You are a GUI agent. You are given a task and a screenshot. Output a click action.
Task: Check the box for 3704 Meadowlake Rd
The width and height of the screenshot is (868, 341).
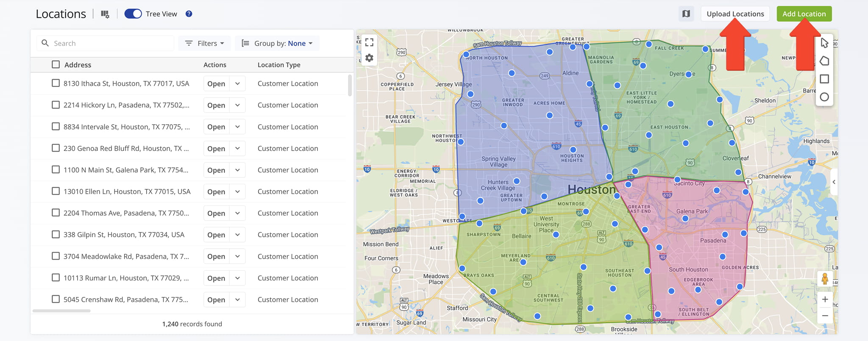tap(56, 256)
